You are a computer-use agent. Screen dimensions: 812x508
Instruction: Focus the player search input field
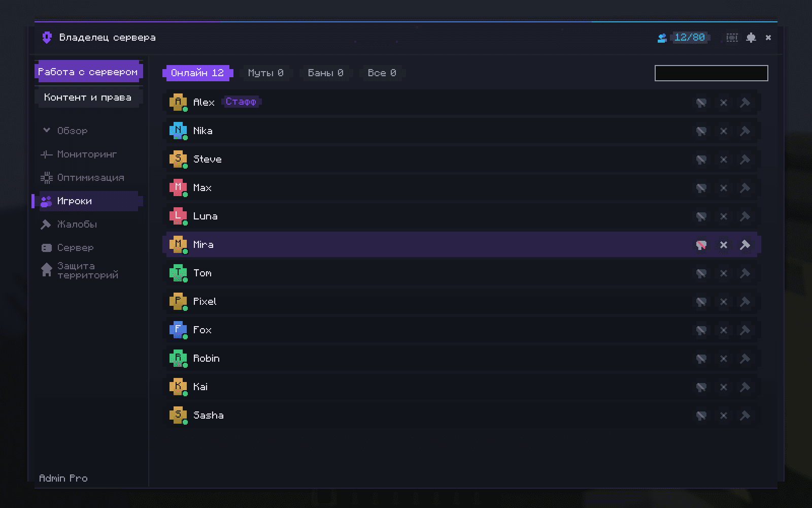tap(711, 73)
